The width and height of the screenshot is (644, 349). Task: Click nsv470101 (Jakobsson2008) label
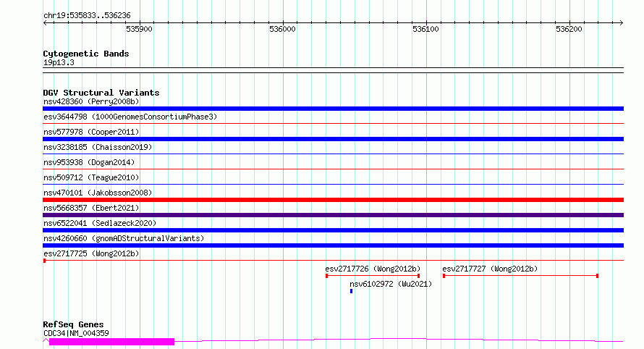coord(98,193)
